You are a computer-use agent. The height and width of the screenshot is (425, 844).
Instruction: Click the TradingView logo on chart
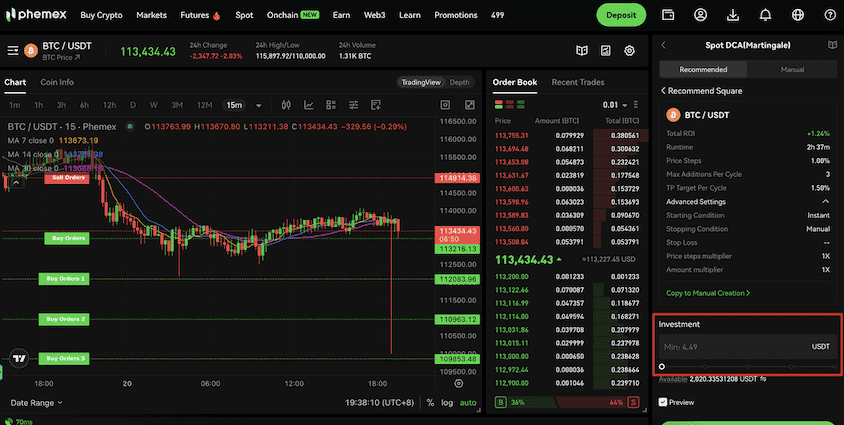(19, 358)
